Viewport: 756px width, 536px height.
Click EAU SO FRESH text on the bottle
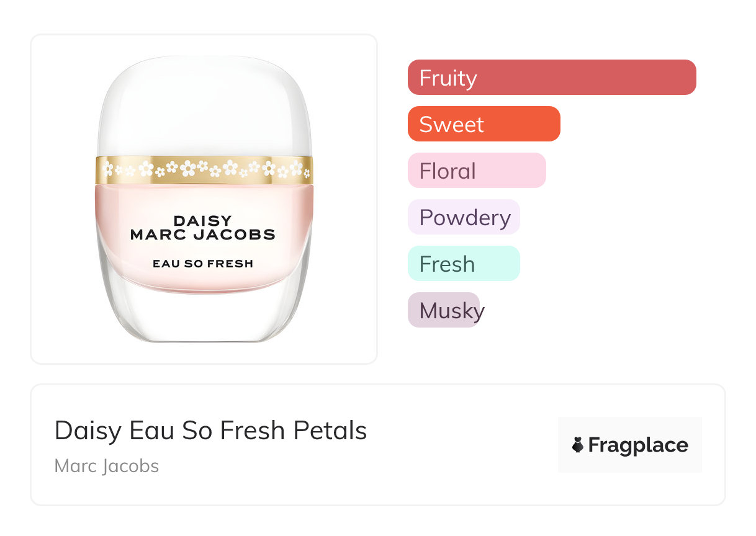coord(202,264)
